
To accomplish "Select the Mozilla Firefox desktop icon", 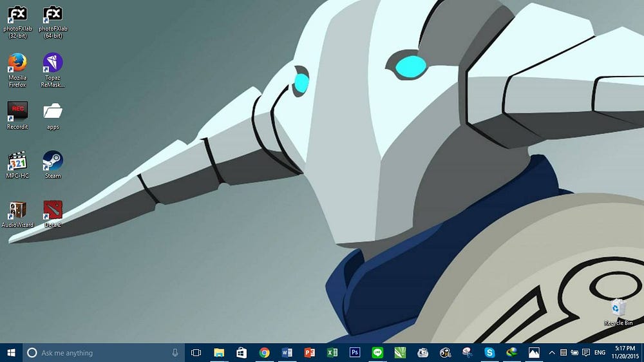I will 17,70.
